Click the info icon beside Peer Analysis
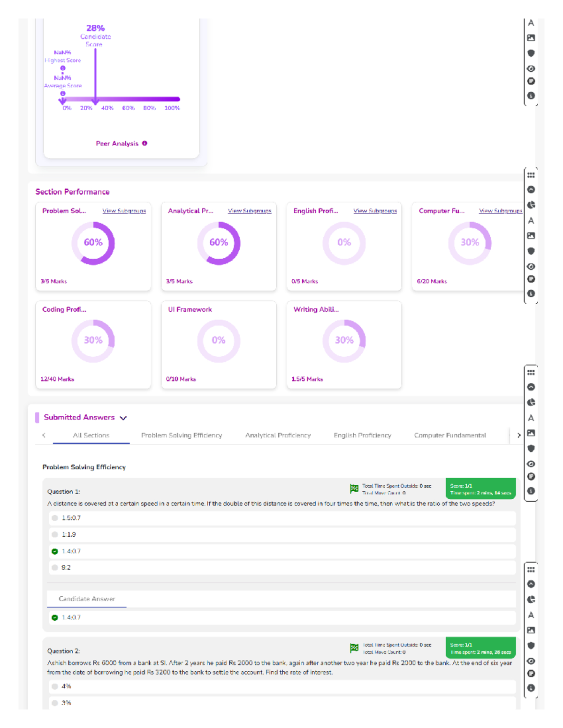 pos(145,143)
